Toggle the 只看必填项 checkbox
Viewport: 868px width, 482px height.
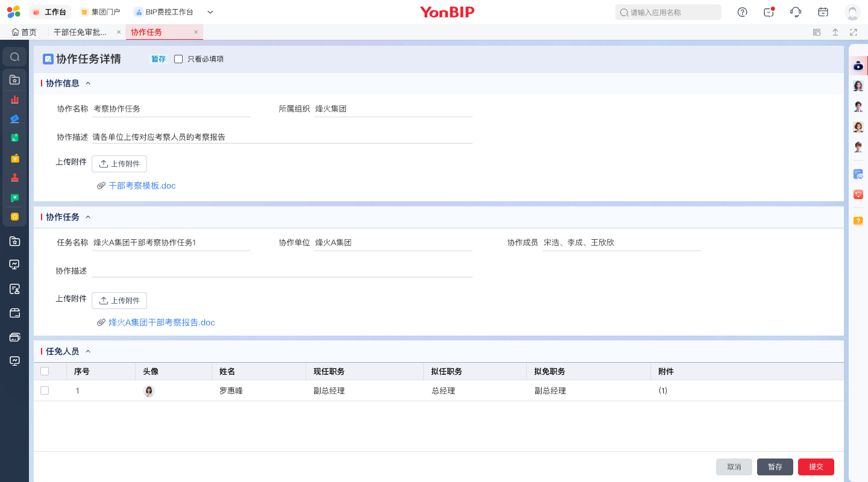click(x=178, y=59)
